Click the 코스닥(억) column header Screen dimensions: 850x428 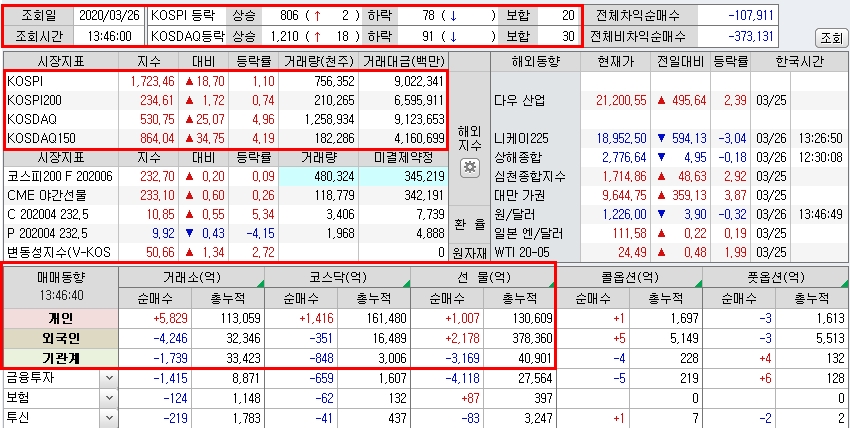tap(338, 277)
